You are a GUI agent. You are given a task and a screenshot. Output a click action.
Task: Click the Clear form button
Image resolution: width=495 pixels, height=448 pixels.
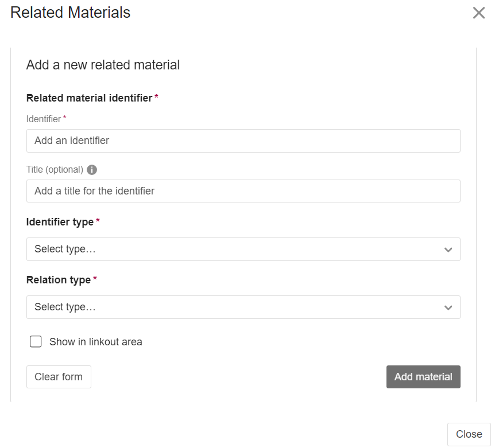coord(59,377)
